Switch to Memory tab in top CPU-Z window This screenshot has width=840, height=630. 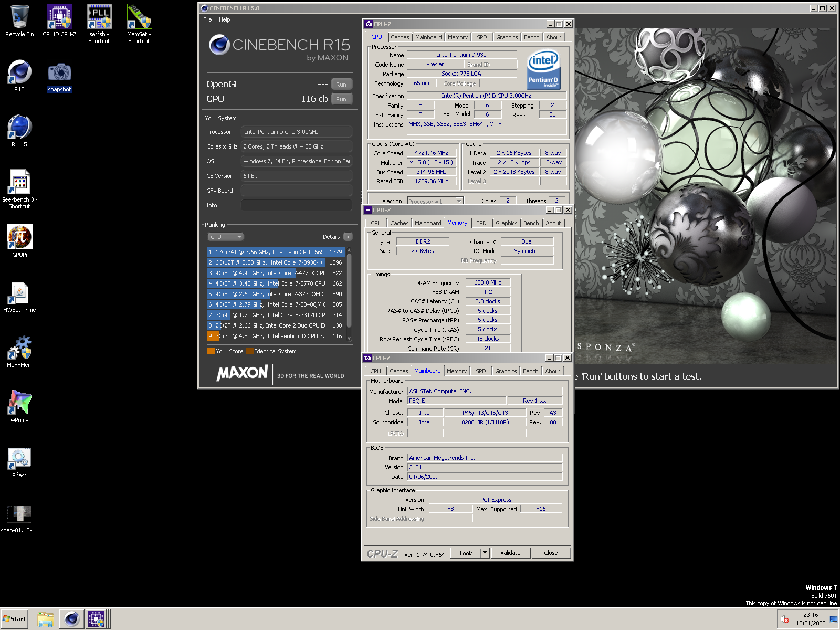(458, 37)
